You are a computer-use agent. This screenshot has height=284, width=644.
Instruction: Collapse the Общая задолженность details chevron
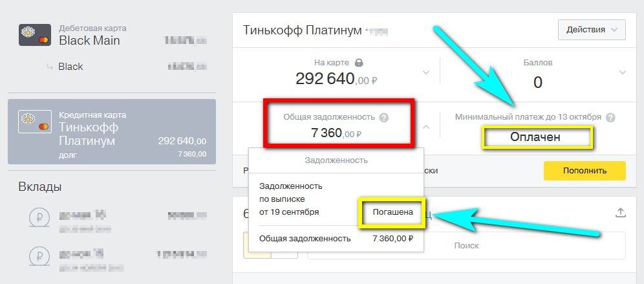425,127
